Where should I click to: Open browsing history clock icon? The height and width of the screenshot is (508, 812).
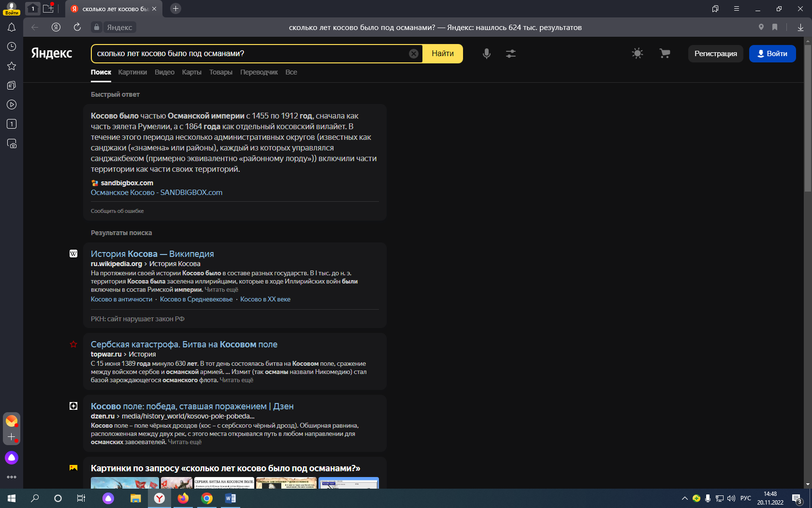pyautogui.click(x=12, y=46)
